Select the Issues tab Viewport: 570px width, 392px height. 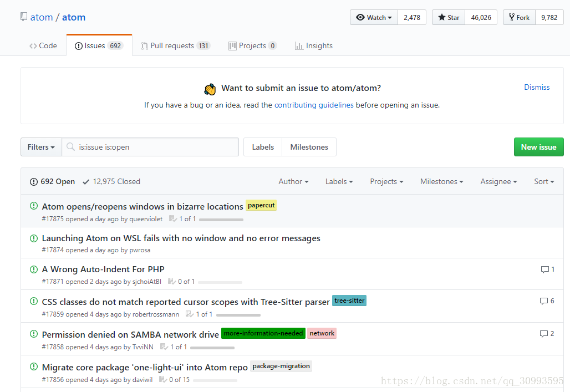(99, 46)
